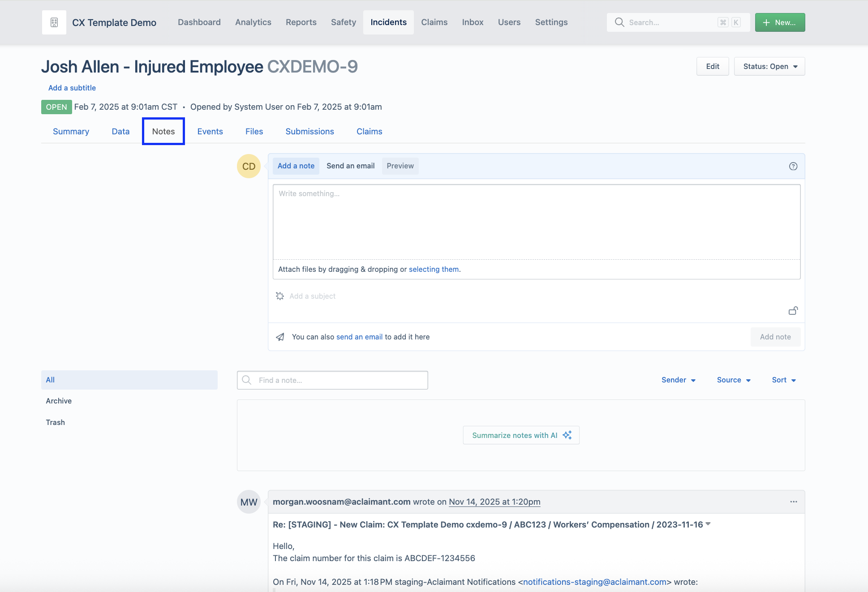
Task: Click the Edit button
Action: pyautogui.click(x=713, y=66)
